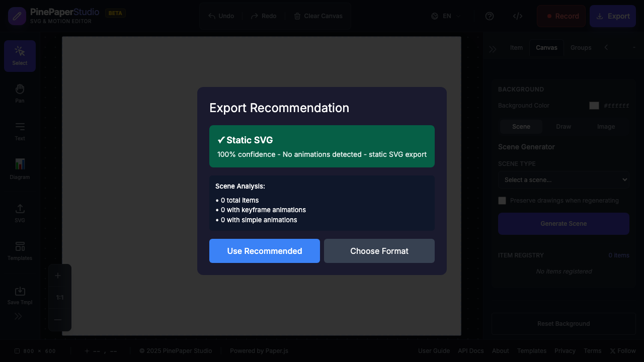This screenshot has height=362, width=644.
Task: Open the Select a scene dropdown
Action: pos(563,179)
